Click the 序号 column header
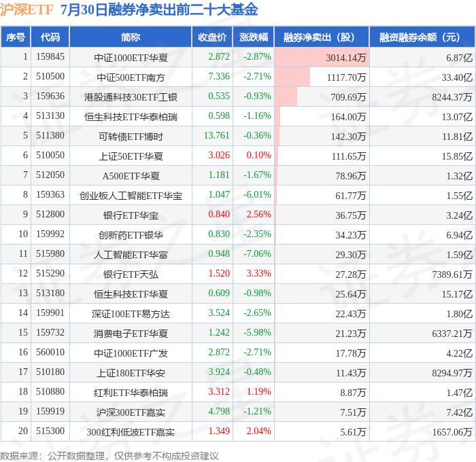Image resolution: width=476 pixels, height=462 pixels. (x=16, y=37)
